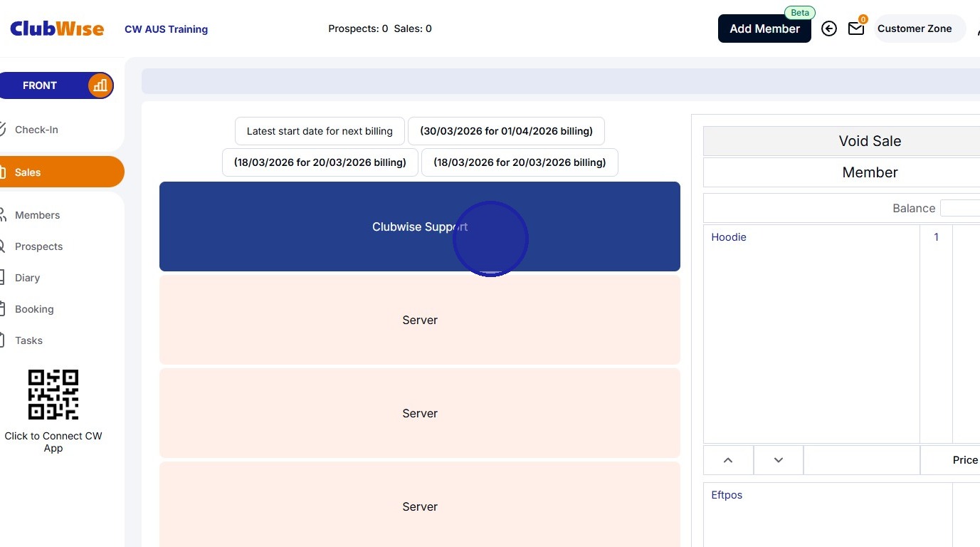Open the mail envelope icon
Image resolution: width=980 pixels, height=547 pixels.
pos(856,28)
